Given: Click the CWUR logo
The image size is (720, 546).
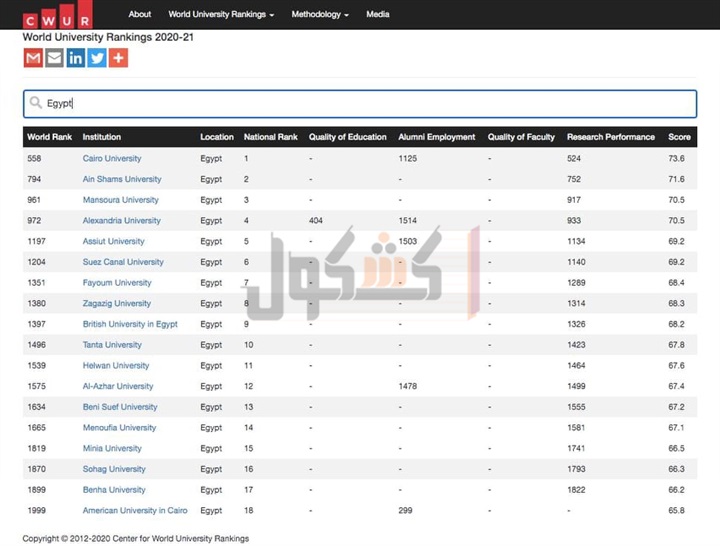Looking at the screenshot, I should click(56, 16).
